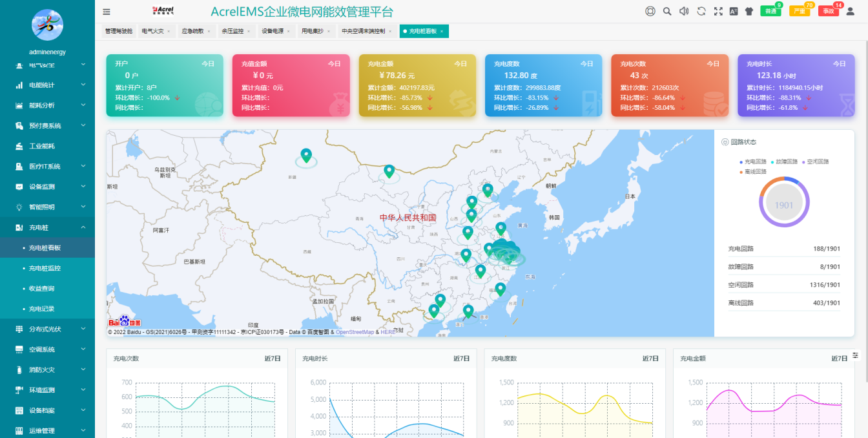Viewport: 868px width, 438px height.
Task: Close the 中央空调末端控制 tab
Action: point(390,31)
